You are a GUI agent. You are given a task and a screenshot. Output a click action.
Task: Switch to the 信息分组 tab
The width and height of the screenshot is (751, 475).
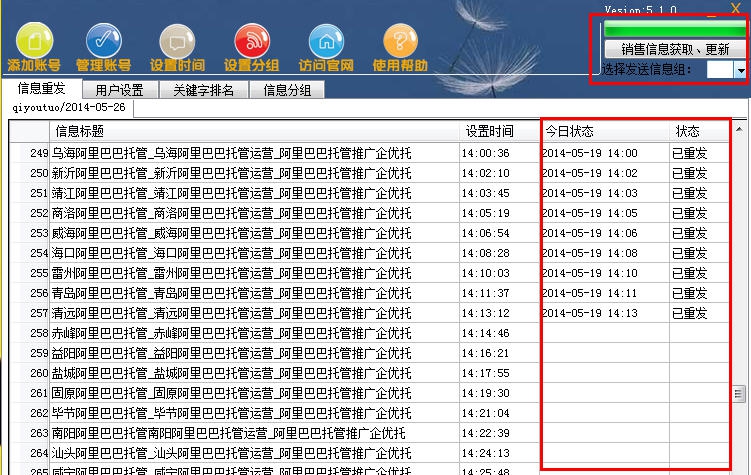(287, 90)
